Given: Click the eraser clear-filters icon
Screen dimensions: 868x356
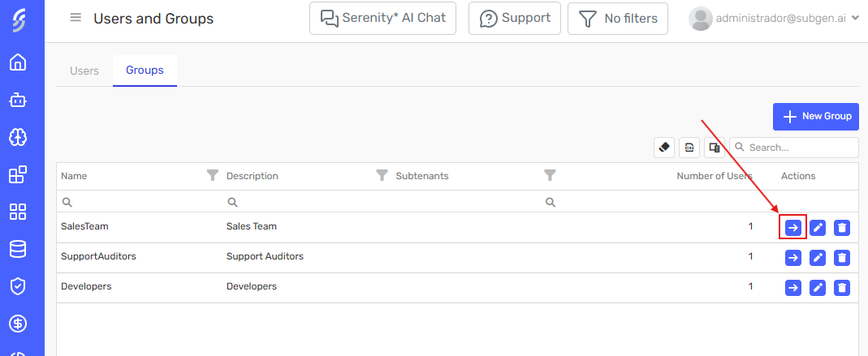Looking at the screenshot, I should (x=664, y=148).
